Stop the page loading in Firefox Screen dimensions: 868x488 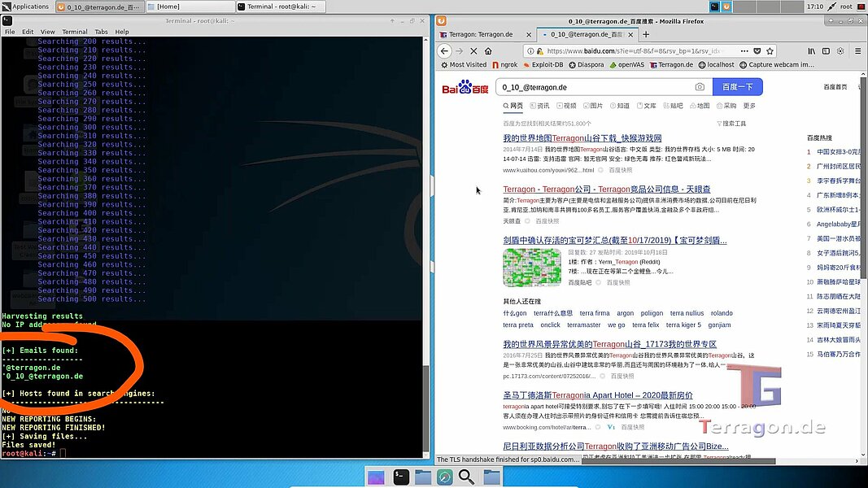coord(473,51)
